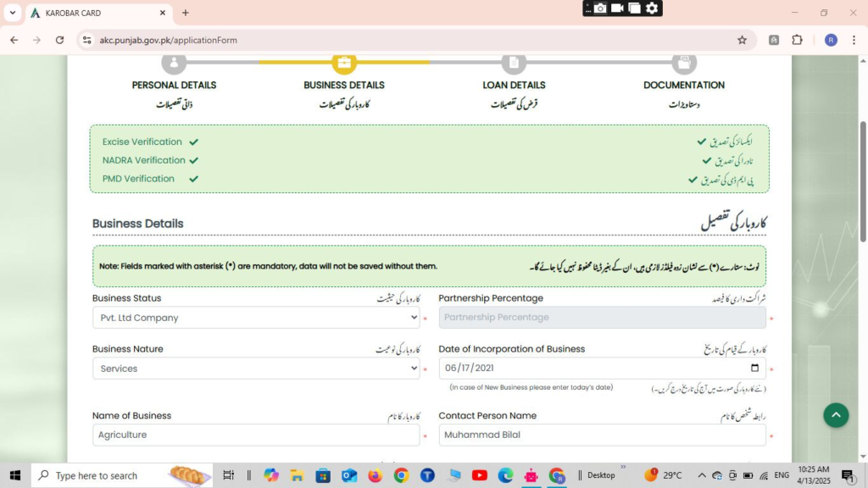Open the Business Status dropdown
868x488 pixels.
pyautogui.click(x=256, y=318)
